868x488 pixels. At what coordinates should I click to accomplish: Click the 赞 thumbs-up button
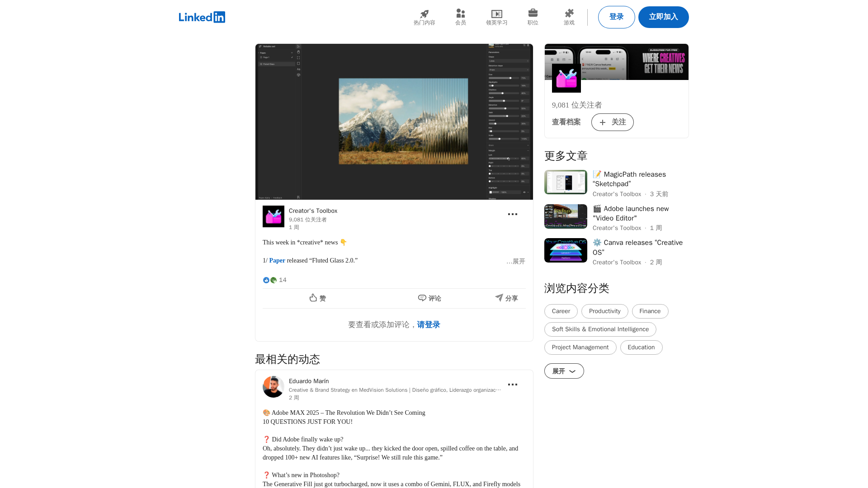(x=317, y=298)
